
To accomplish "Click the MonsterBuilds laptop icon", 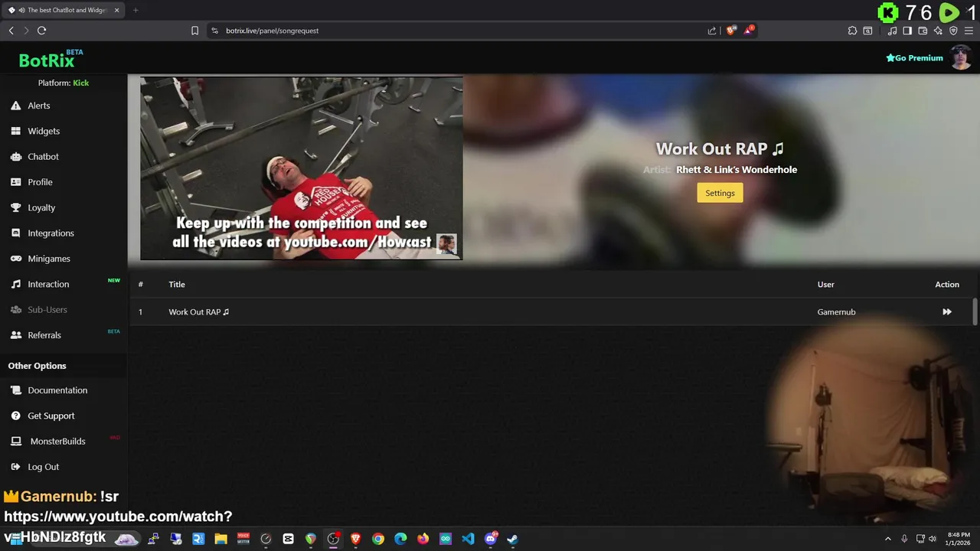I will point(15,442).
